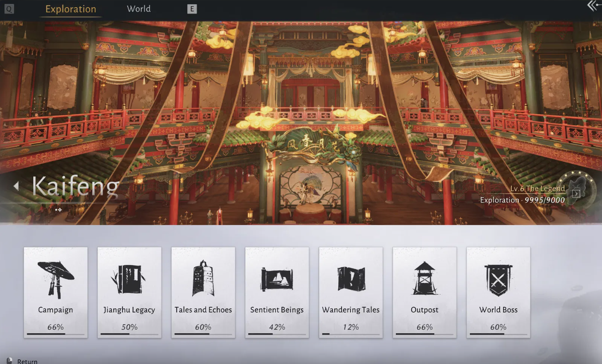Select the Outpost watchtower icon

425,279
